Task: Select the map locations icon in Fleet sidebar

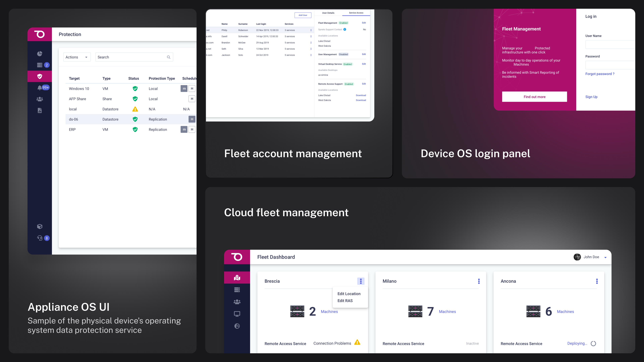Action: [x=237, y=278]
